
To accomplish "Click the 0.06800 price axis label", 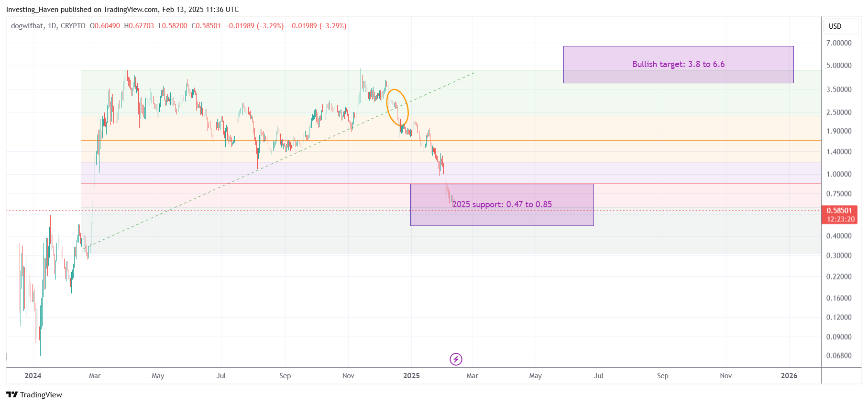I will [839, 356].
